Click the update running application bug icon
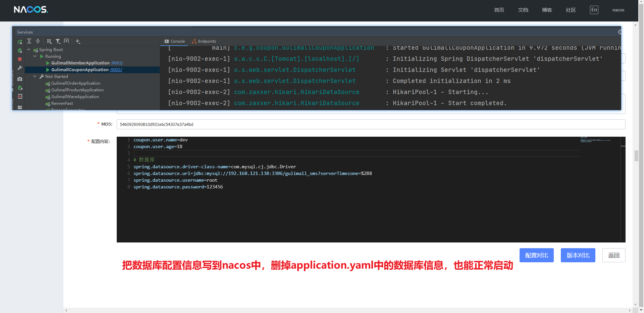 click(x=20, y=88)
